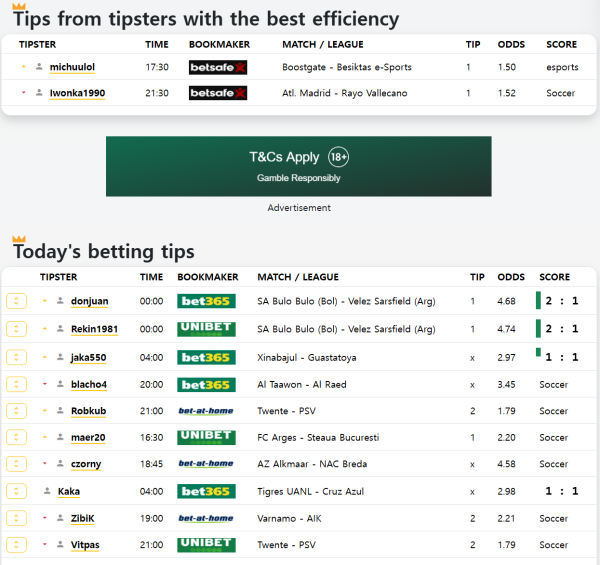The width and height of the screenshot is (600, 565).
Task: Expand the tip details for donjuan's row
Action: [16, 301]
